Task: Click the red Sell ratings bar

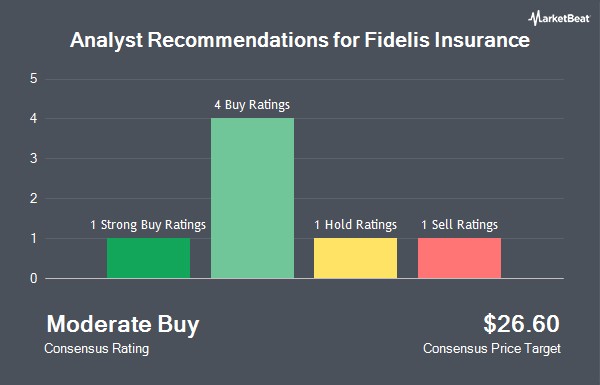Action: coord(459,258)
